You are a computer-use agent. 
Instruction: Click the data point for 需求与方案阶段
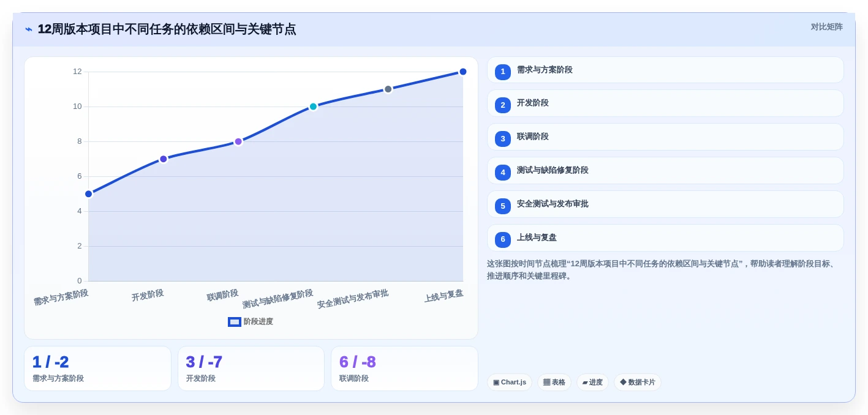89,194
